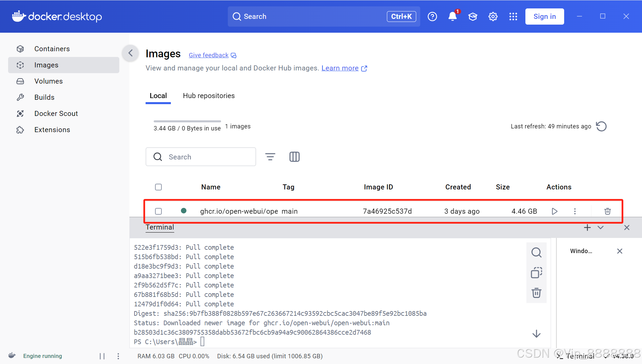Click the Created column header

pos(458,187)
